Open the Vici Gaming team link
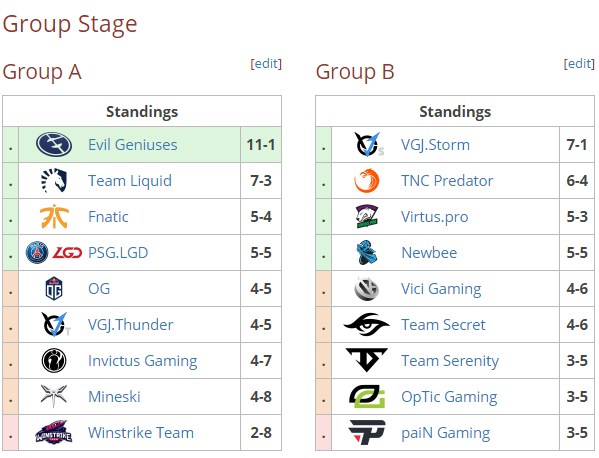 (x=441, y=289)
